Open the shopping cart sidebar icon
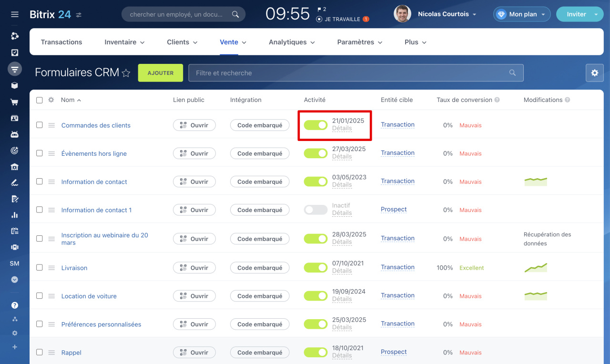Viewport: 610px width, 364px height. tap(15, 102)
